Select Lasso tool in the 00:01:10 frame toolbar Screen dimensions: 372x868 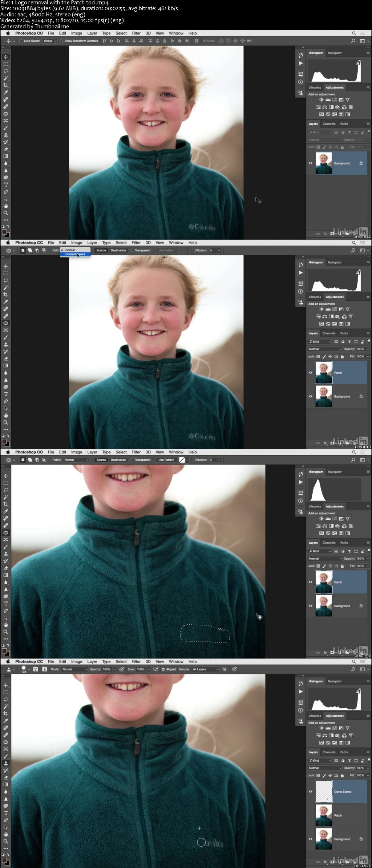point(6,281)
